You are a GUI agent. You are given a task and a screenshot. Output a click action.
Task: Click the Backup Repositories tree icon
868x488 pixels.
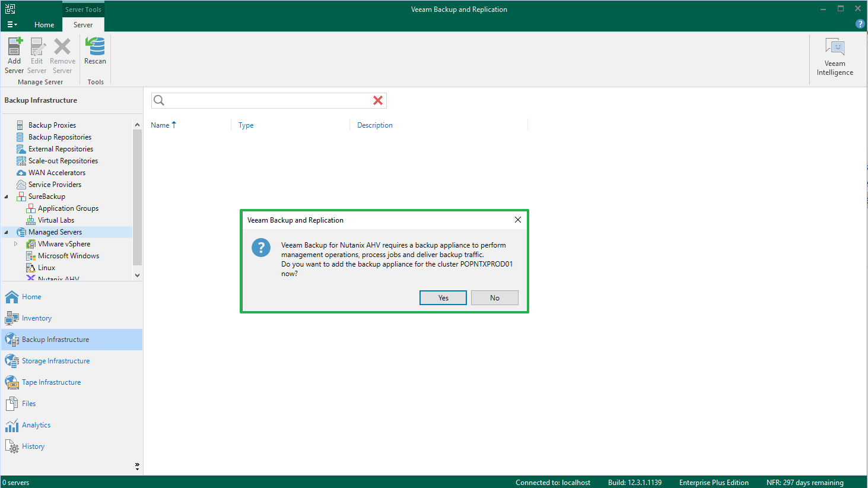pos(20,137)
